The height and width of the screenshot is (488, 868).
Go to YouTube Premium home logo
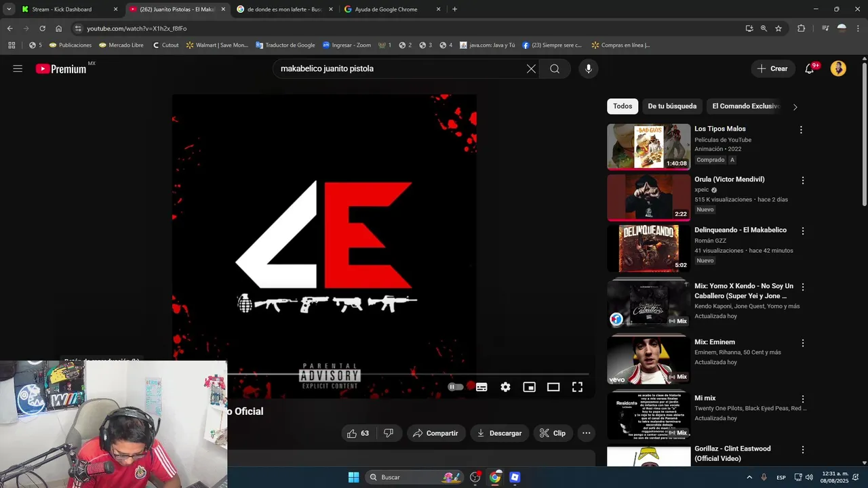61,68
